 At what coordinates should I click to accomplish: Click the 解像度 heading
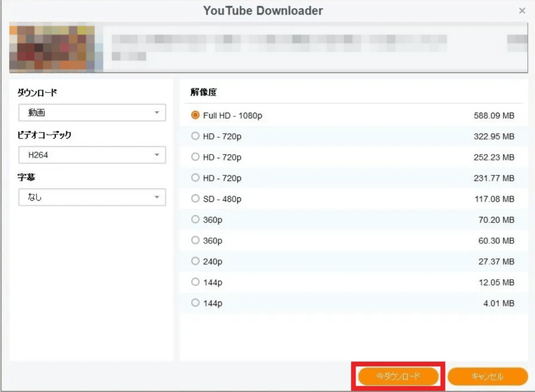(x=203, y=92)
